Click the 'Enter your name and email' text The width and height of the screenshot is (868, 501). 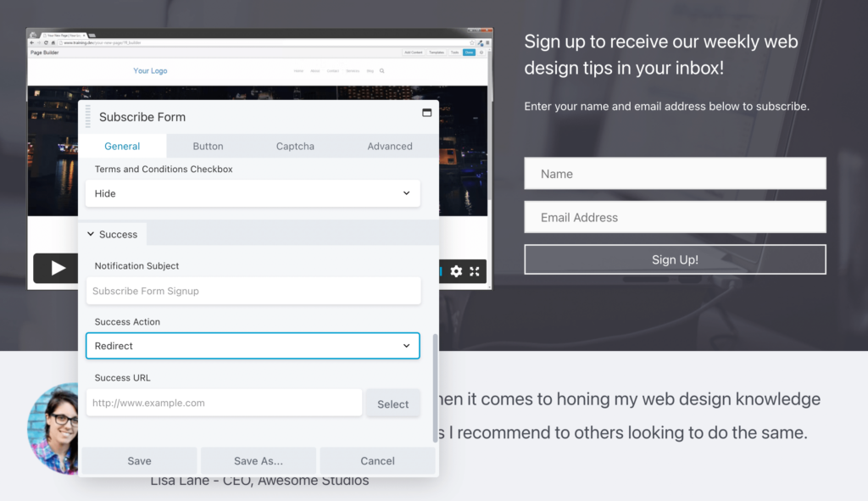[666, 106]
